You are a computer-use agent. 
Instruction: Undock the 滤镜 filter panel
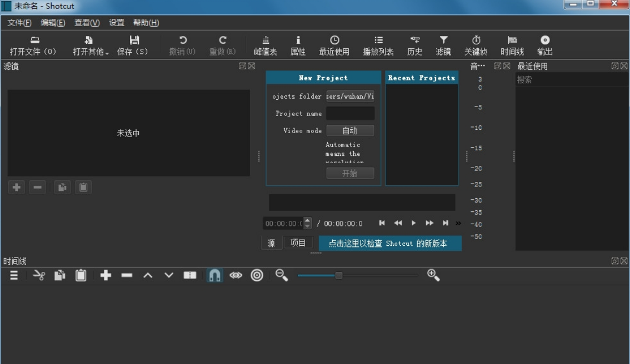(242, 66)
